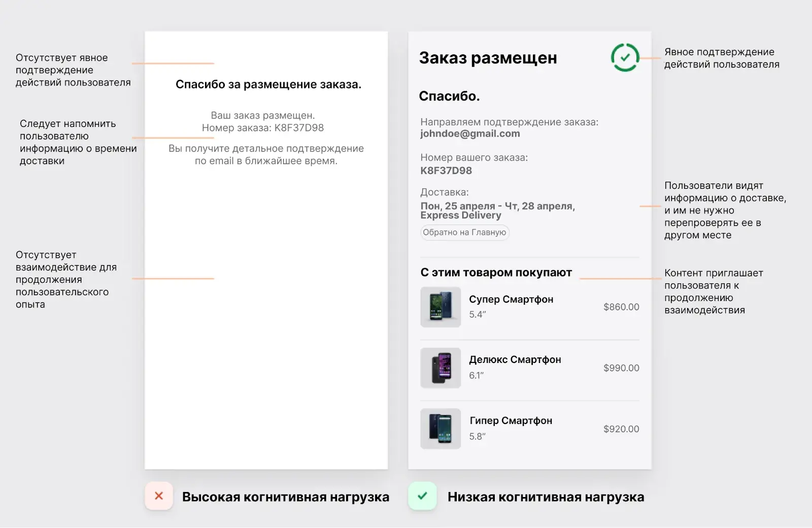Click the "Заказ размещен" heading
This screenshot has height=528, width=812.
[488, 58]
